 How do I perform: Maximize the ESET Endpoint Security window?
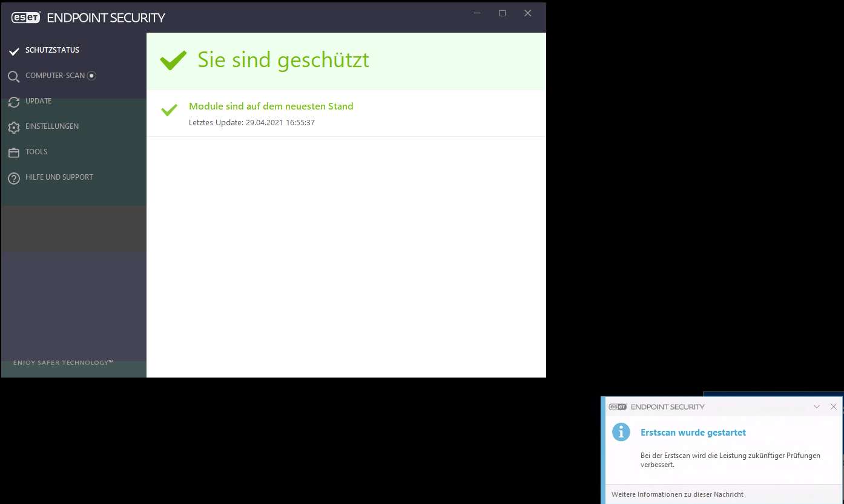tap(502, 13)
